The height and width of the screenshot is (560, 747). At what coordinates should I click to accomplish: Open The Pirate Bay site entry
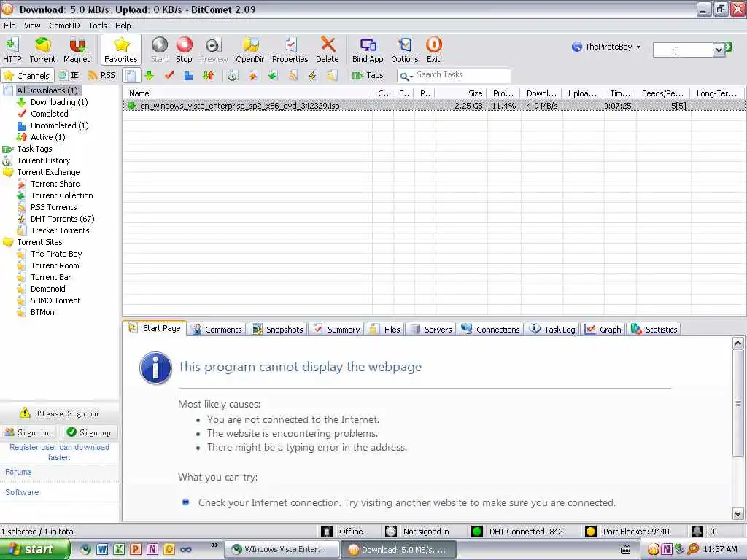(x=56, y=254)
